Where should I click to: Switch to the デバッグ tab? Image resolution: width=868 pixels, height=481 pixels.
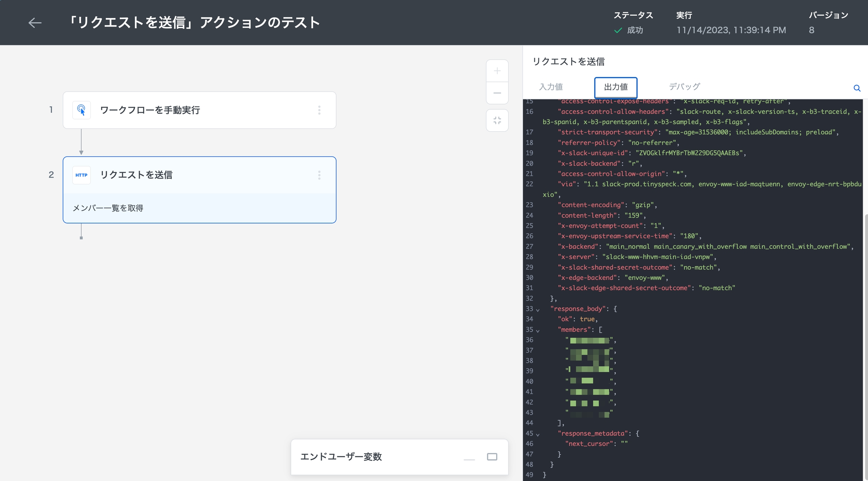tap(684, 87)
